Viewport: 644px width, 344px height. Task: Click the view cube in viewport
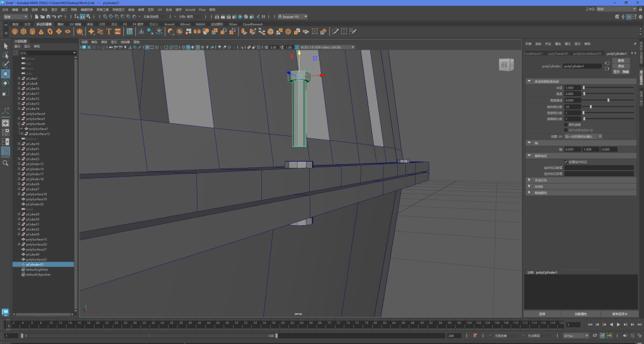[x=505, y=65]
